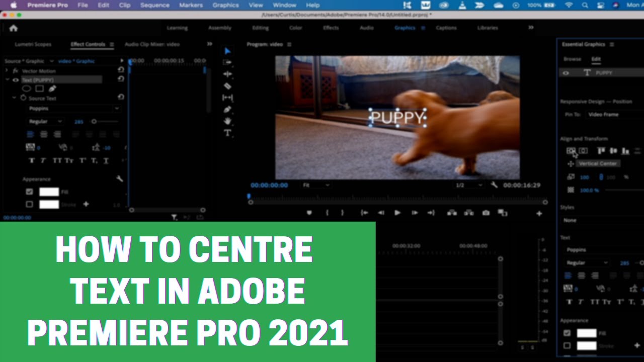
Task: Open the Graphics menu in menu bar
Action: (x=225, y=5)
